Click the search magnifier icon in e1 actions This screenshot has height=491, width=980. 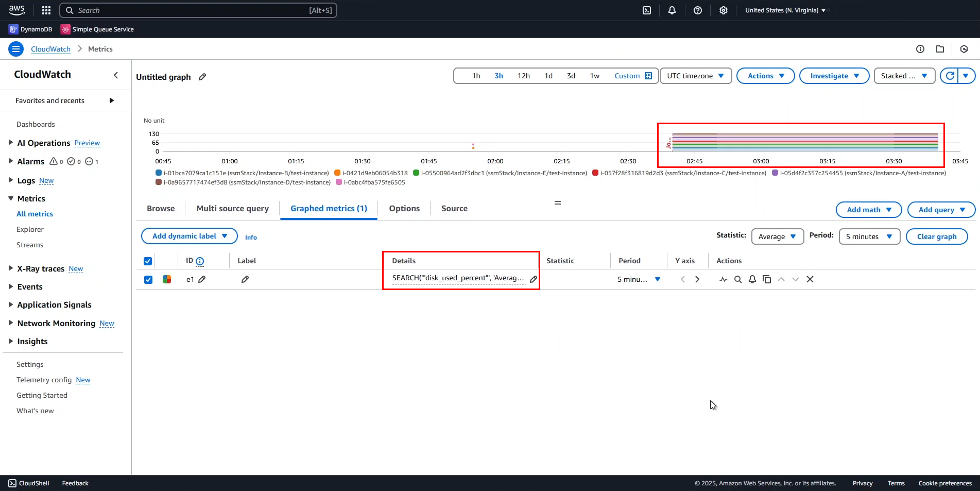coord(738,279)
